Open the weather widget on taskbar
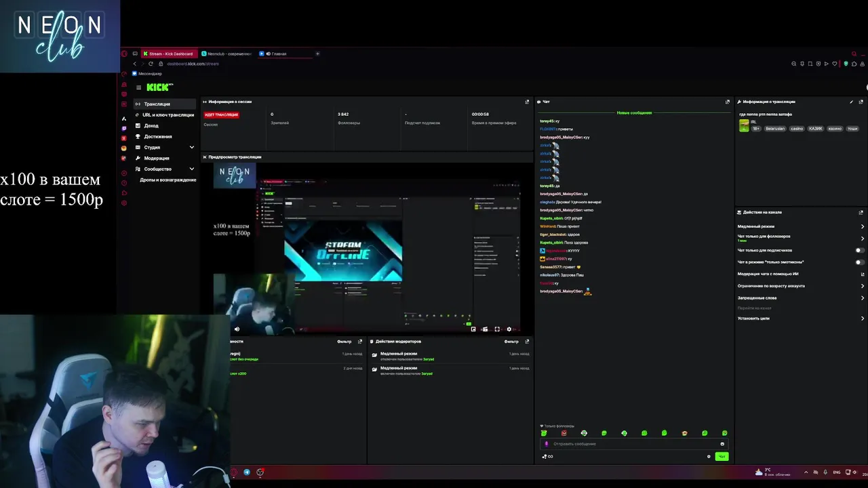Viewport: 868px width, 488px height. (x=772, y=472)
